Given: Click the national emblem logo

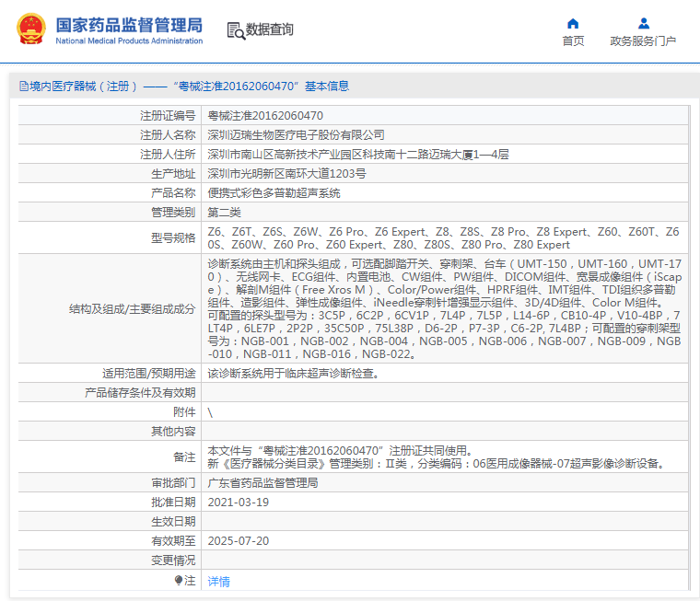Looking at the screenshot, I should [x=31, y=29].
